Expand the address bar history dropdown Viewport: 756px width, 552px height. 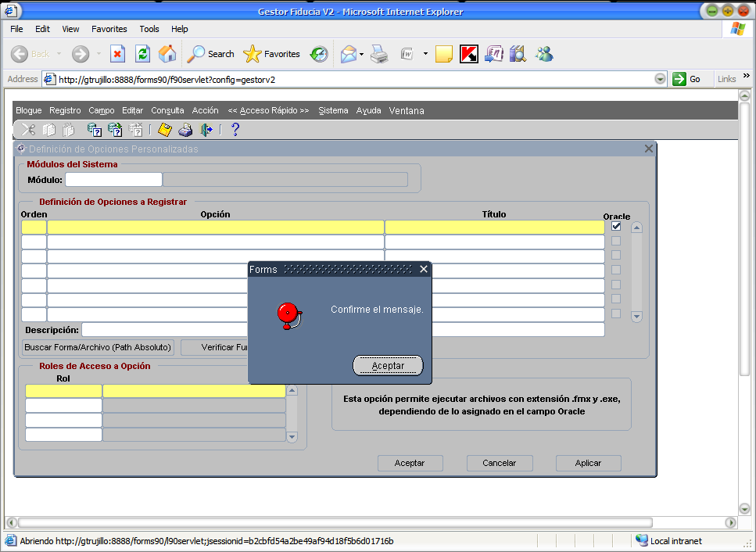pyautogui.click(x=660, y=79)
